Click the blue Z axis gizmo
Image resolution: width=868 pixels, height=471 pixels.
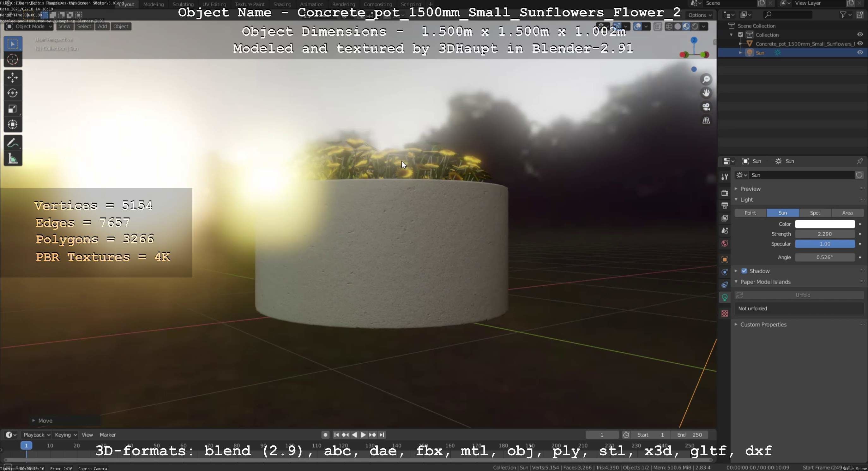click(694, 40)
